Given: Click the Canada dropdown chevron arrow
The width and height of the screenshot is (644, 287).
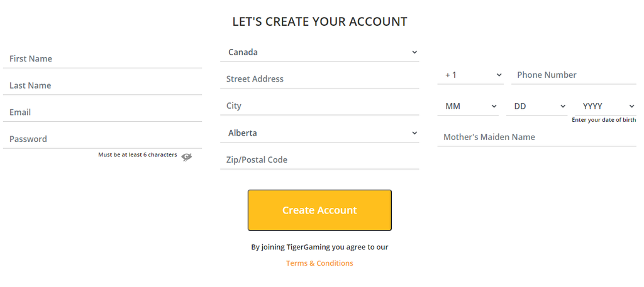Looking at the screenshot, I should click(414, 52).
